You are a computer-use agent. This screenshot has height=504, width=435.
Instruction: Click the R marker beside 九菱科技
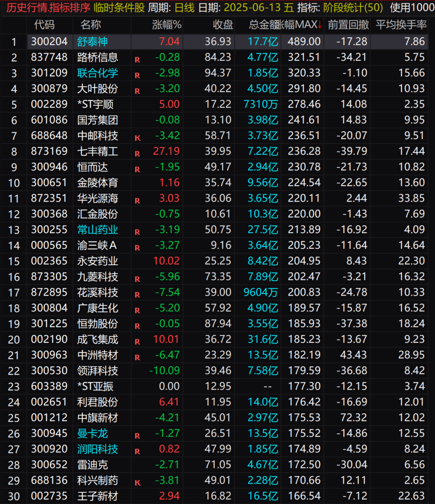(x=137, y=279)
